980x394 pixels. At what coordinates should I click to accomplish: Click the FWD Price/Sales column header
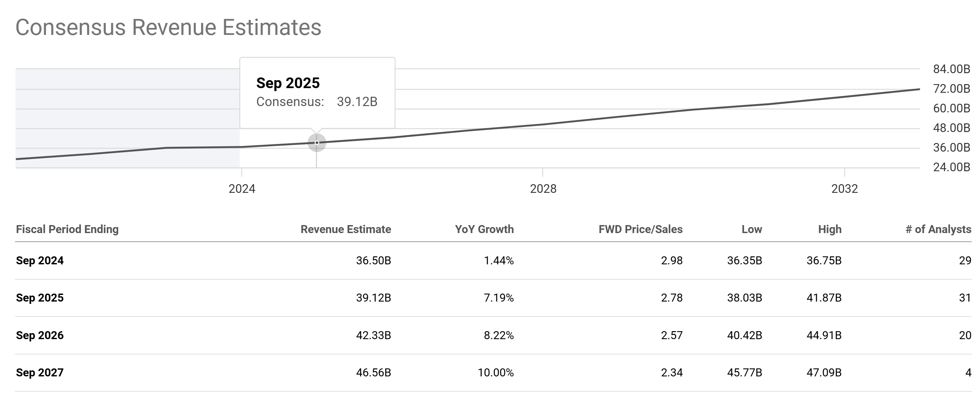click(640, 229)
